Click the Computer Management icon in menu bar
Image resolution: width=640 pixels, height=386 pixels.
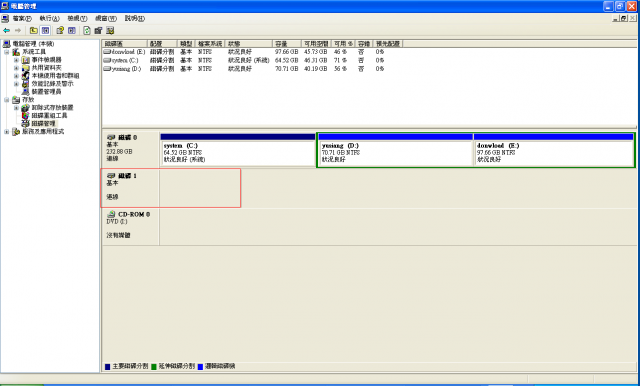(x=5, y=18)
